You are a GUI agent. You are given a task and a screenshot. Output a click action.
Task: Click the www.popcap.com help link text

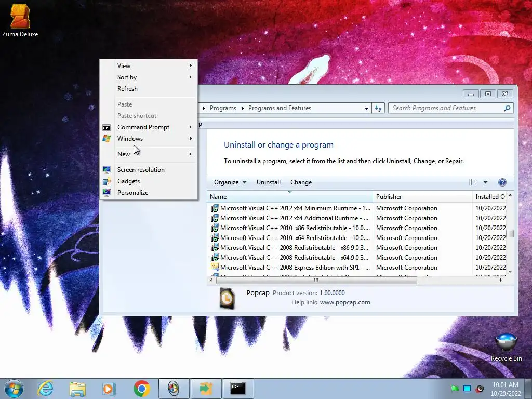[345, 302]
